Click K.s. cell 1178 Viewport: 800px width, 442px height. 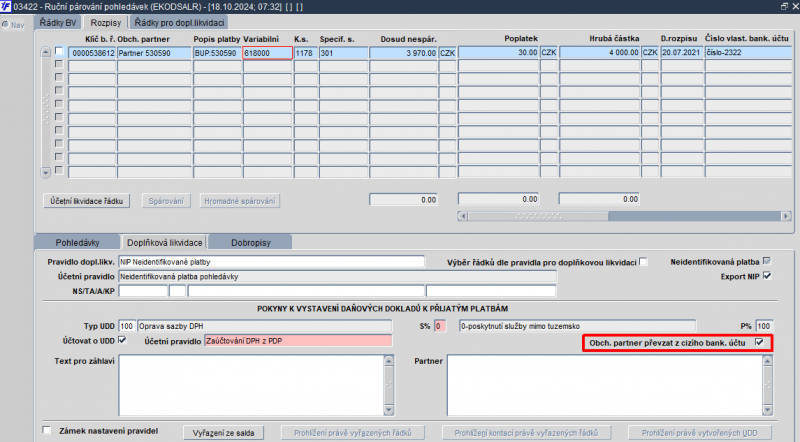306,53
